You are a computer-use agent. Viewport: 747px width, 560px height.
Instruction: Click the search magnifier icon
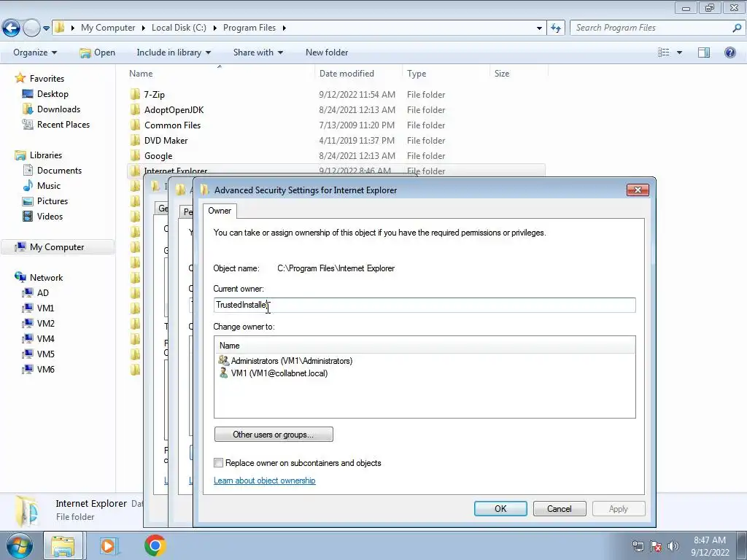pyautogui.click(x=737, y=28)
